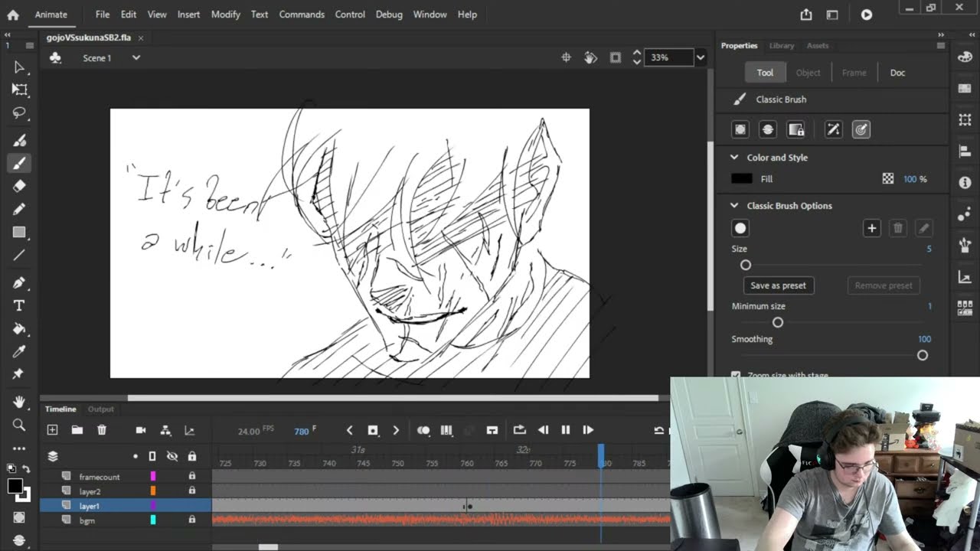This screenshot has height=551, width=980.
Task: Switch to the Assets tab
Action: [x=818, y=46]
